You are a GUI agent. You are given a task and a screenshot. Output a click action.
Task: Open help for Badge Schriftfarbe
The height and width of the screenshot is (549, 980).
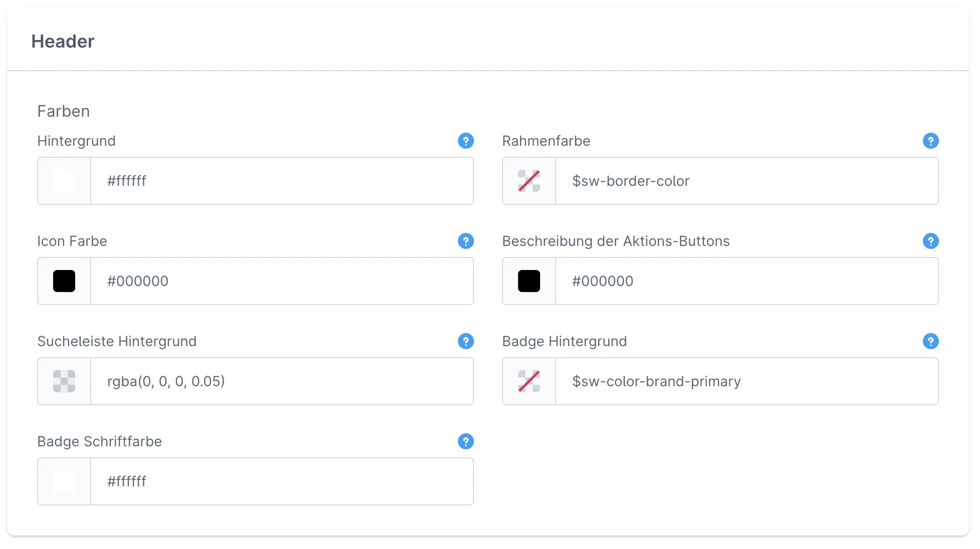(x=465, y=441)
